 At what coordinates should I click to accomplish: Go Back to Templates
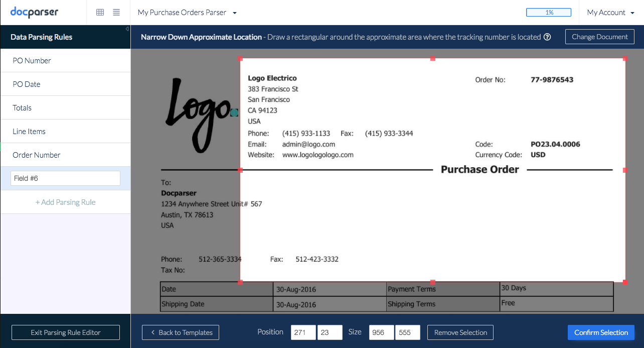pos(181,332)
